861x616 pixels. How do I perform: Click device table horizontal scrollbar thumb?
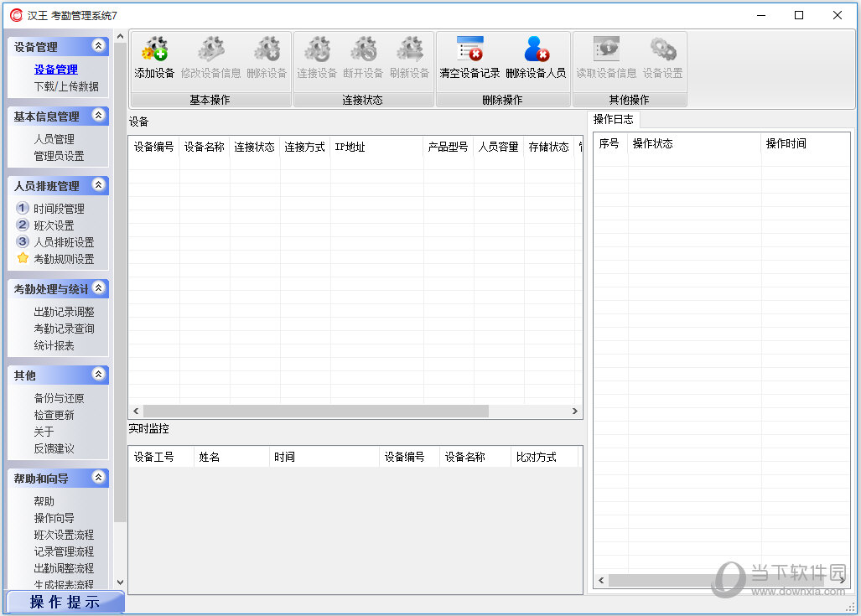(x=316, y=412)
